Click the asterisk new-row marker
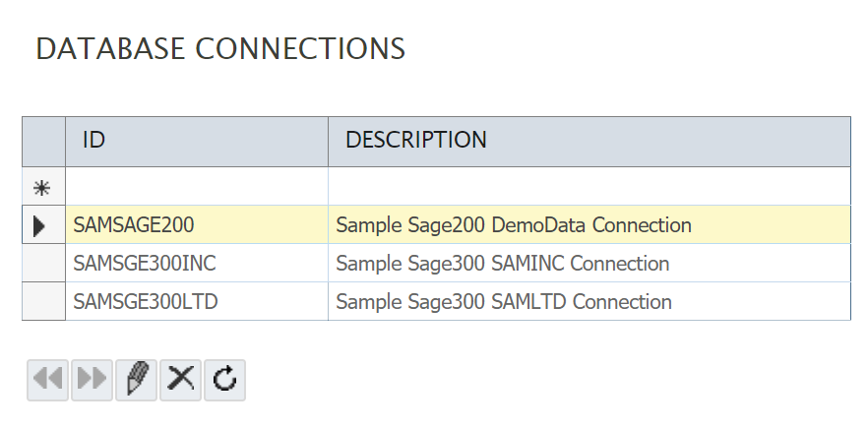Viewport: 868px width, 429px height. 43,187
